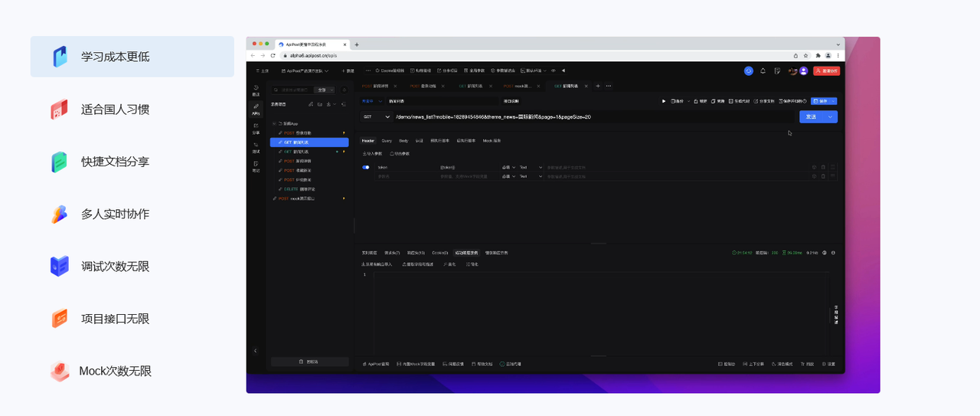
Task: Click the locate target icon beside search
Action: click(x=345, y=90)
